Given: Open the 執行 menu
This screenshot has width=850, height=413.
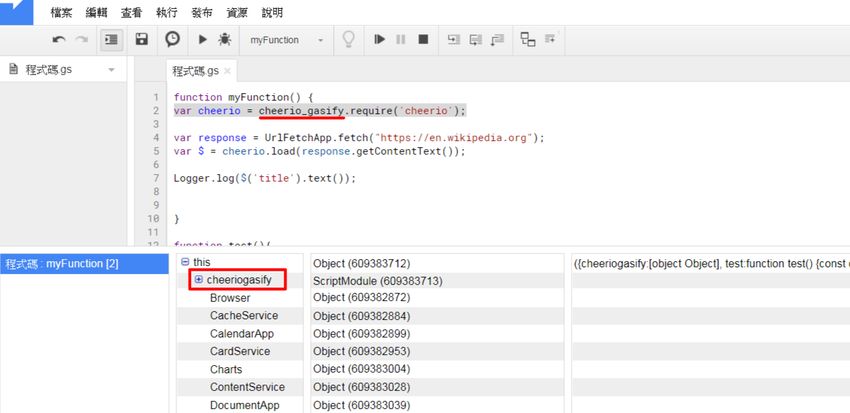Looking at the screenshot, I should pyautogui.click(x=166, y=13).
